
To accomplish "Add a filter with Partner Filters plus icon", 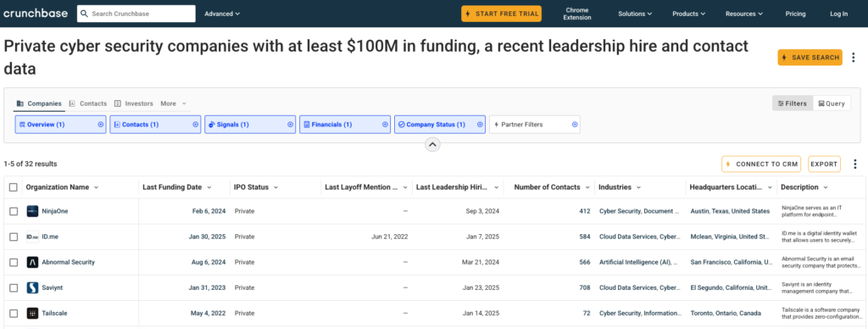I will (x=575, y=125).
